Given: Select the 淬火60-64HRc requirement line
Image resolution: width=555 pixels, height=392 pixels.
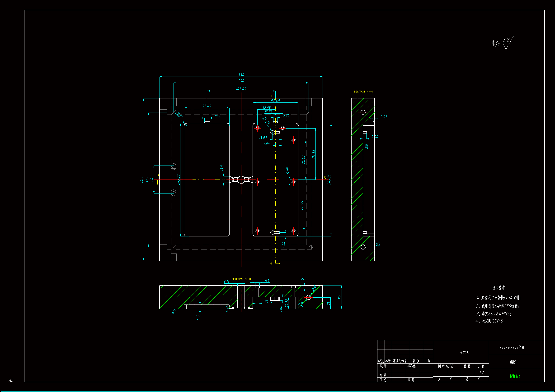Looking at the screenshot, I should pos(493,314).
